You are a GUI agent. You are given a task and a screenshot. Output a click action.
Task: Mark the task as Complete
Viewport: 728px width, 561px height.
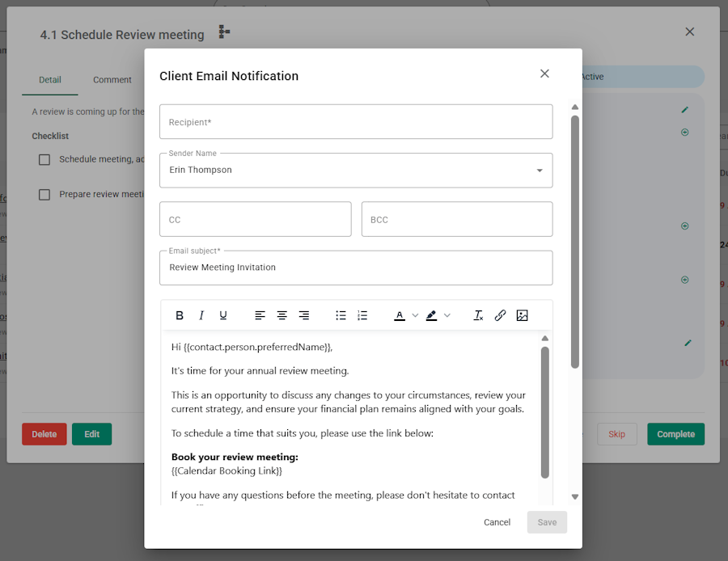pos(675,434)
